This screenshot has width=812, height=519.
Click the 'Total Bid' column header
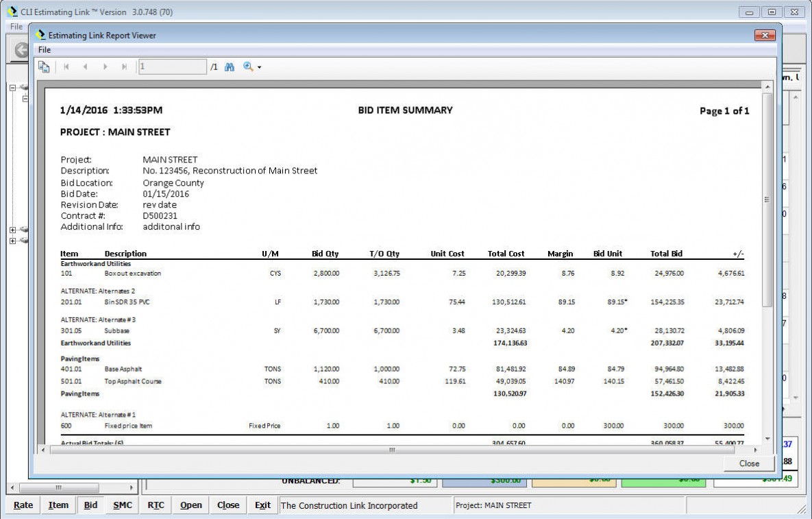[667, 253]
